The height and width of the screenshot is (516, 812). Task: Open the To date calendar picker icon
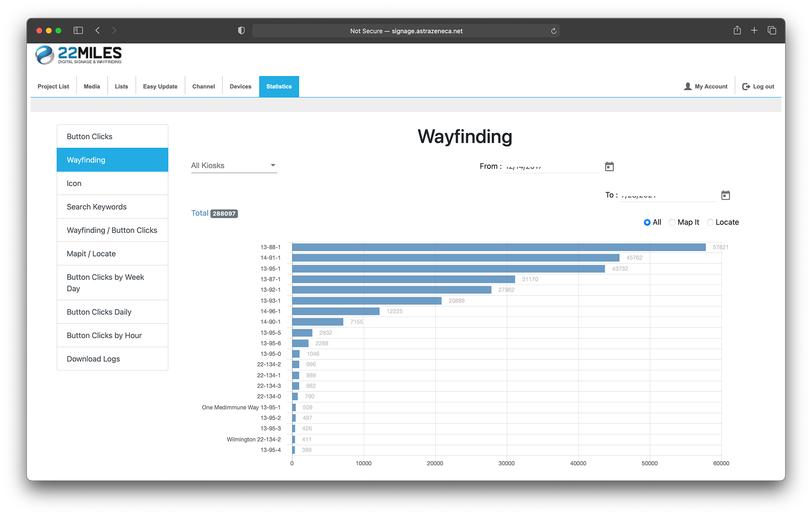(725, 195)
